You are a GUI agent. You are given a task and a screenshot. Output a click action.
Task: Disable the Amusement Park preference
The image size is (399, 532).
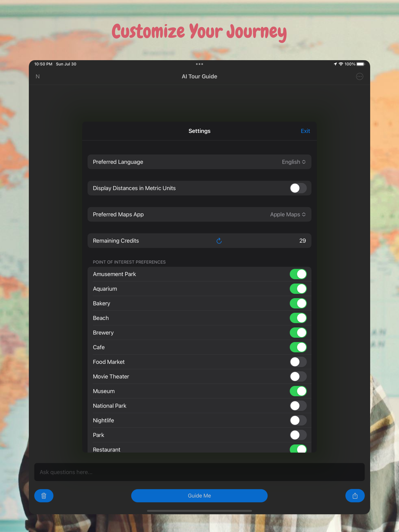coord(298,274)
